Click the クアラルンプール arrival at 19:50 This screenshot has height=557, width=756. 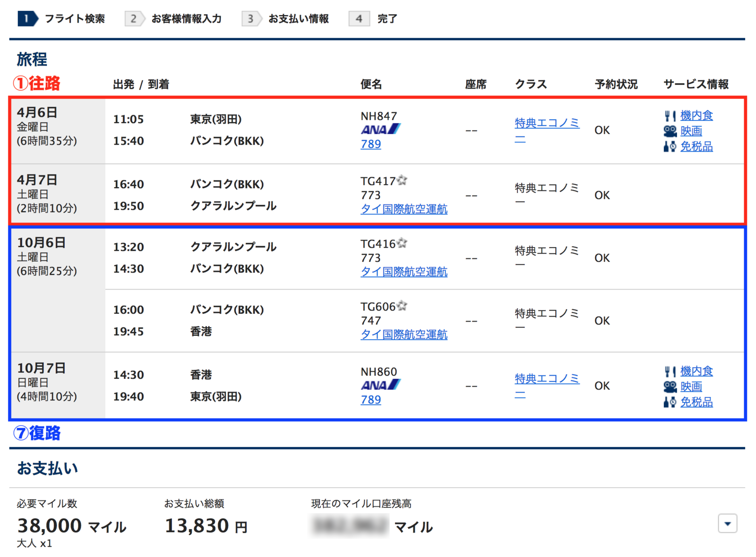[233, 206]
